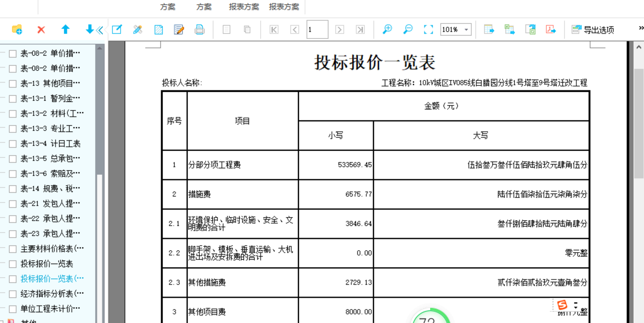644x323 pixels.
Task: Check the 表-13-3 专业工 checkbox
Action: [13, 129]
